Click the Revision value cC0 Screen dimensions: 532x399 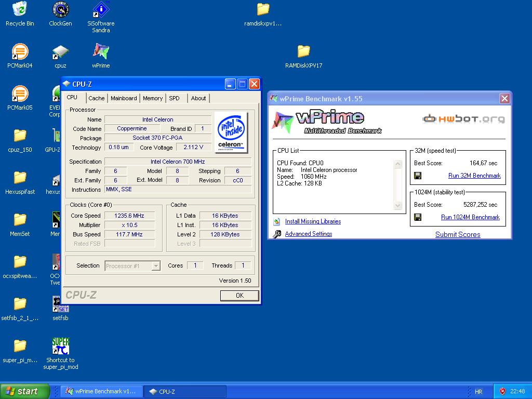point(238,180)
